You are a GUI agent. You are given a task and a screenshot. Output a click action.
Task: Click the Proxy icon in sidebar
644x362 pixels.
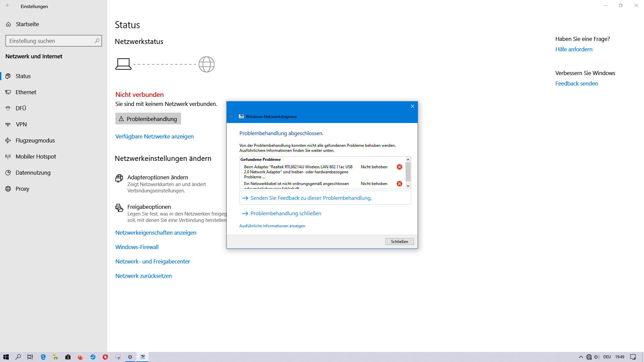click(x=8, y=188)
